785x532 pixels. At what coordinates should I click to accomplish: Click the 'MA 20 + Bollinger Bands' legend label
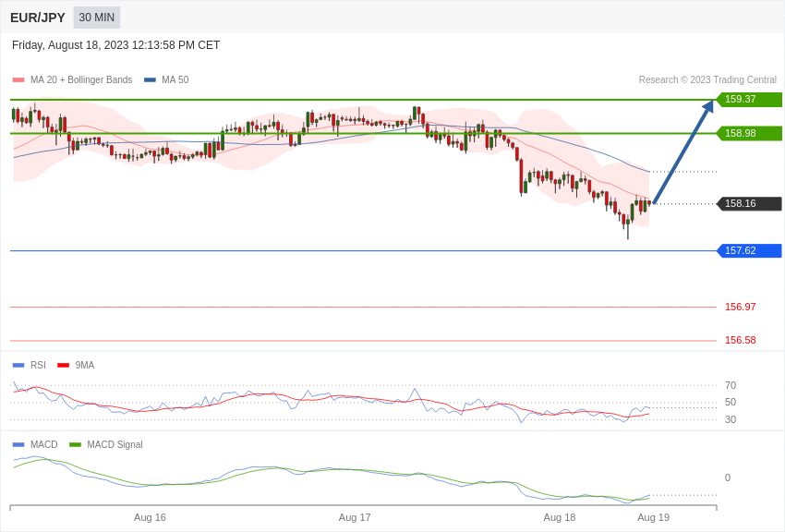(81, 80)
